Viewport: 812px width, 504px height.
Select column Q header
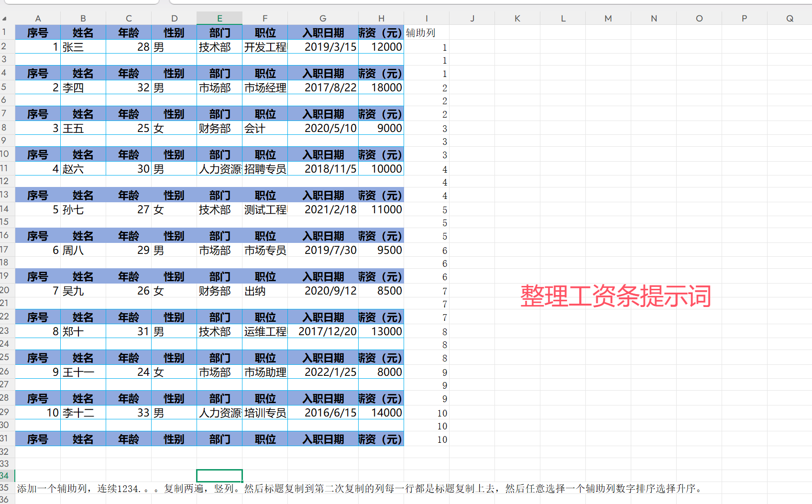tap(790, 18)
